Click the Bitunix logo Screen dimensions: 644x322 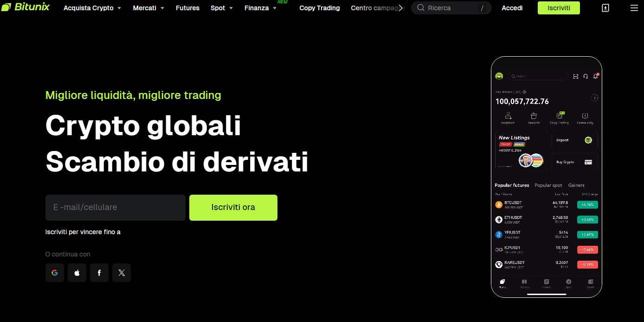click(25, 7)
